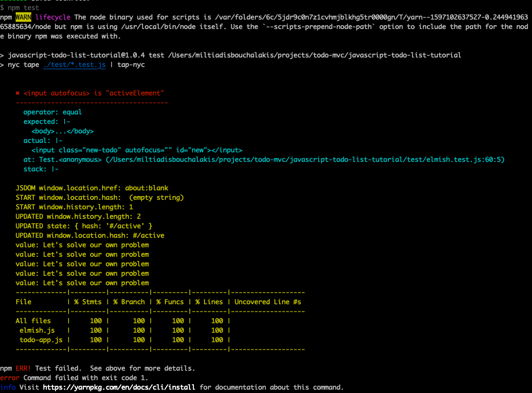Click the '% Stmts' column header
532x393 pixels.
(88, 302)
